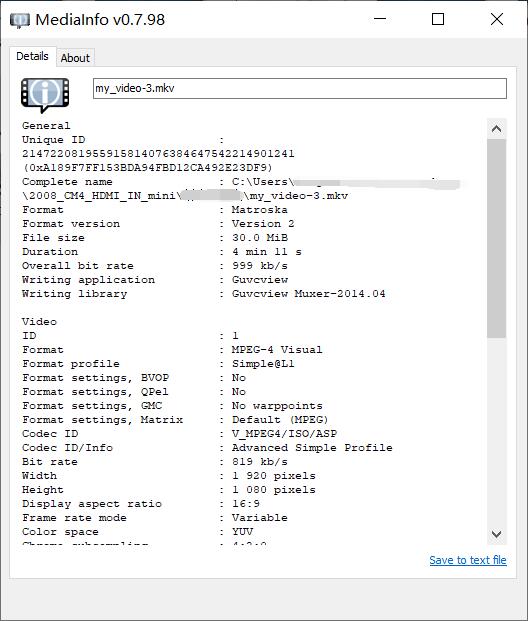Click the Guvcview Muxer-2014.04 library text
The height and width of the screenshot is (621, 528).
tap(309, 293)
